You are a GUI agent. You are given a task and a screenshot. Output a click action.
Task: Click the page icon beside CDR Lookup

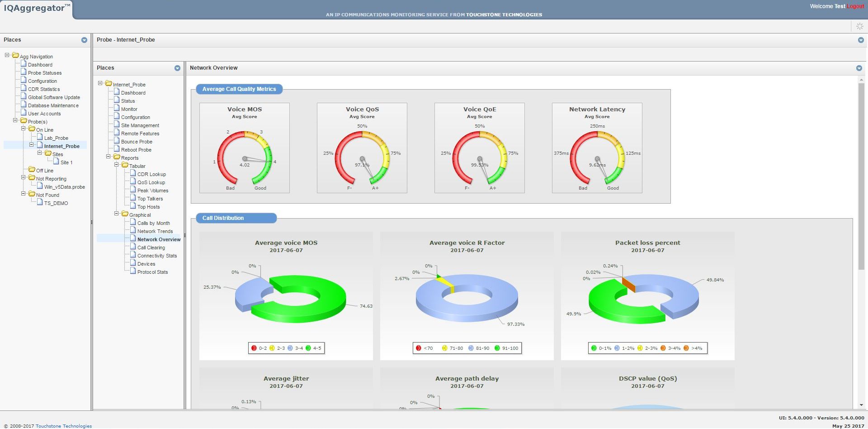point(133,173)
